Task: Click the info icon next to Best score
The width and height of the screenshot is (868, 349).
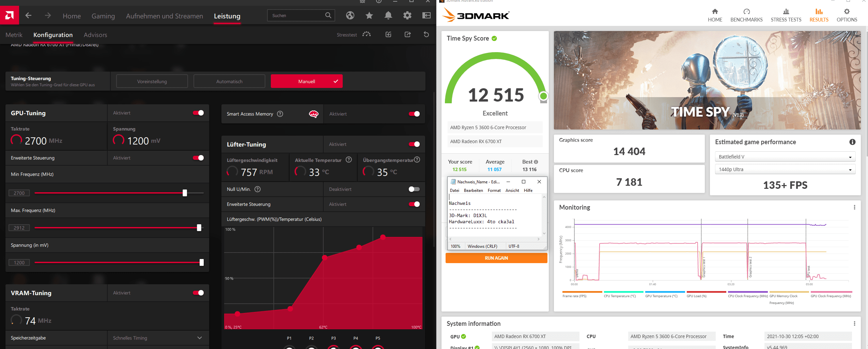Action: tap(536, 162)
